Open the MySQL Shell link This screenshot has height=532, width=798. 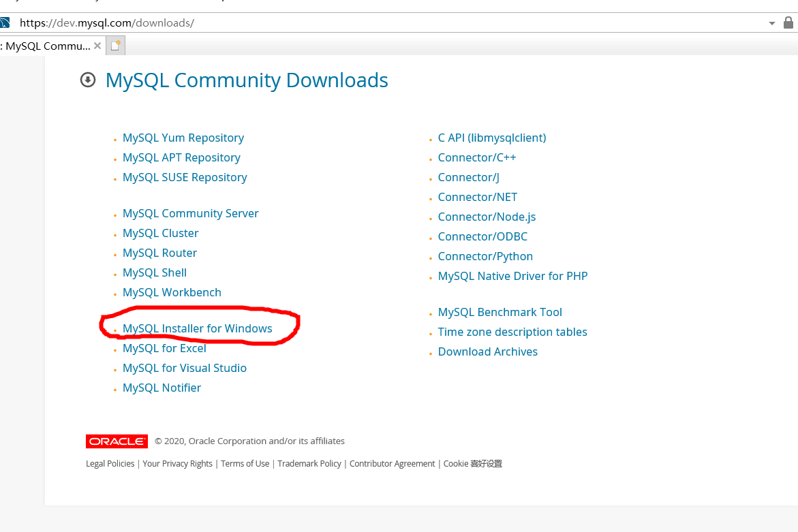pos(155,273)
